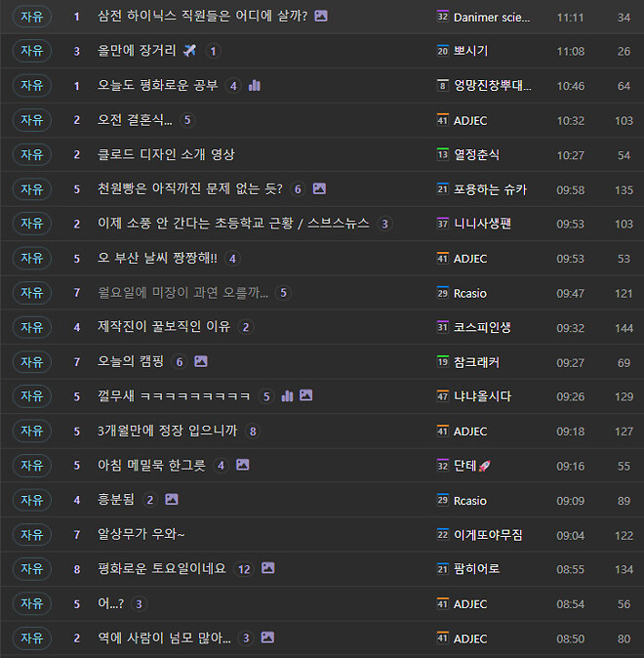Viewport: 644px width, 658px height.
Task: Click the 자유 category tag on 알상무가 우와~ row
Action: (x=32, y=534)
